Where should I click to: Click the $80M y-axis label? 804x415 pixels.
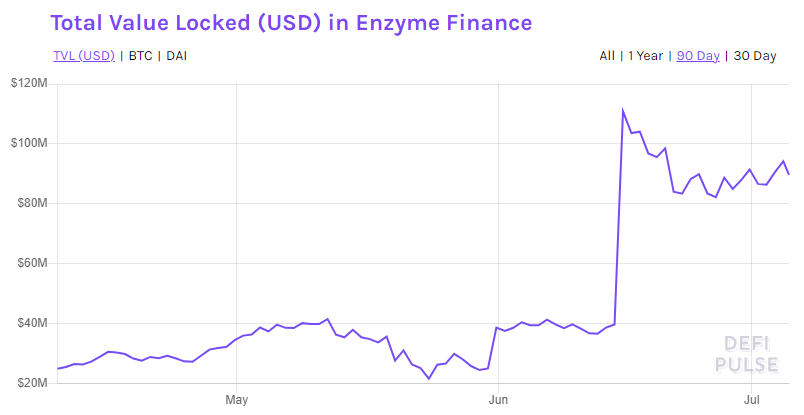[x=30, y=203]
